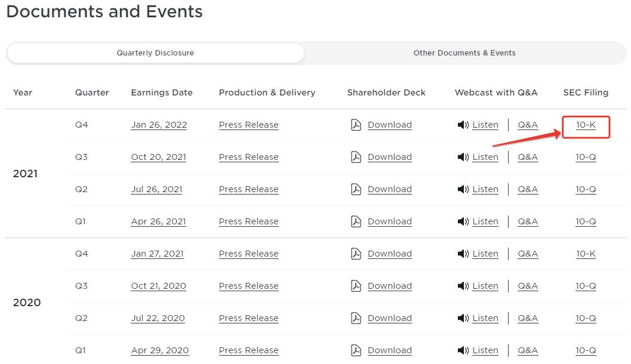The image size is (631, 364).
Task: Open the highlighted 10-K filing for Q4 2021
Action: pyautogui.click(x=586, y=125)
